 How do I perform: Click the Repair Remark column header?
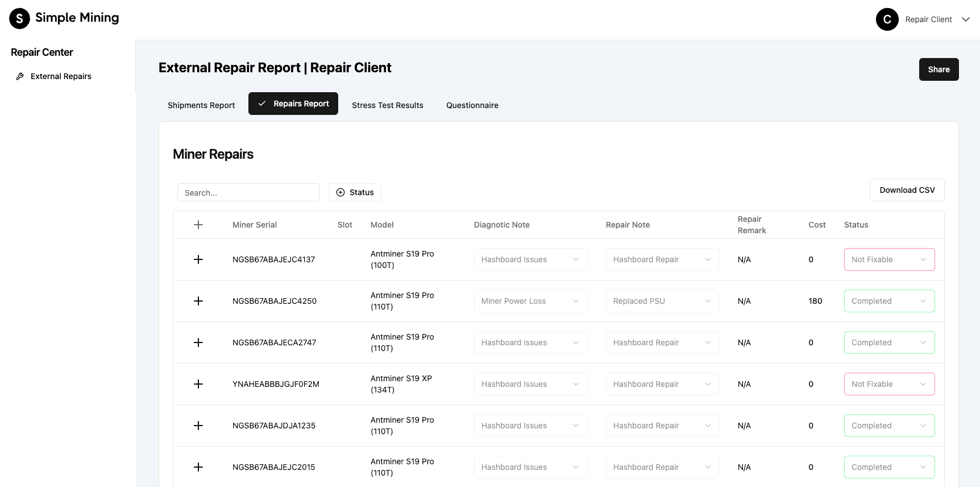(x=751, y=225)
